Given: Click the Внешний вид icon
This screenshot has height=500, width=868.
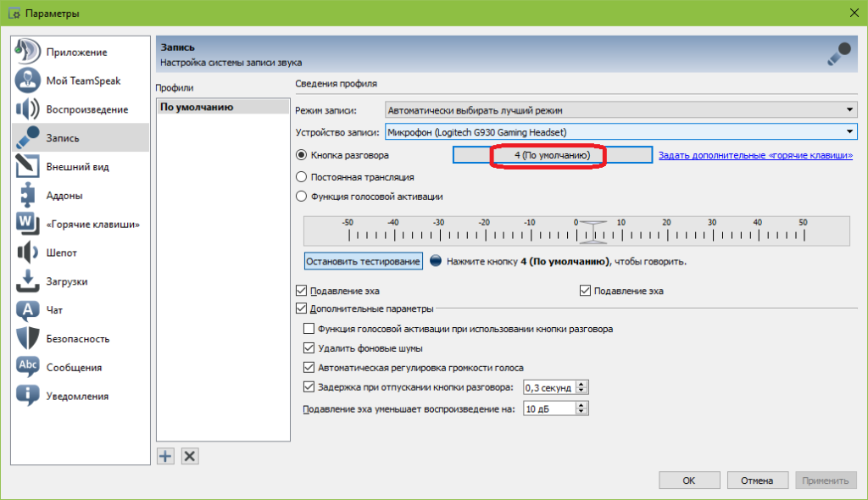Looking at the screenshot, I should point(28,167).
